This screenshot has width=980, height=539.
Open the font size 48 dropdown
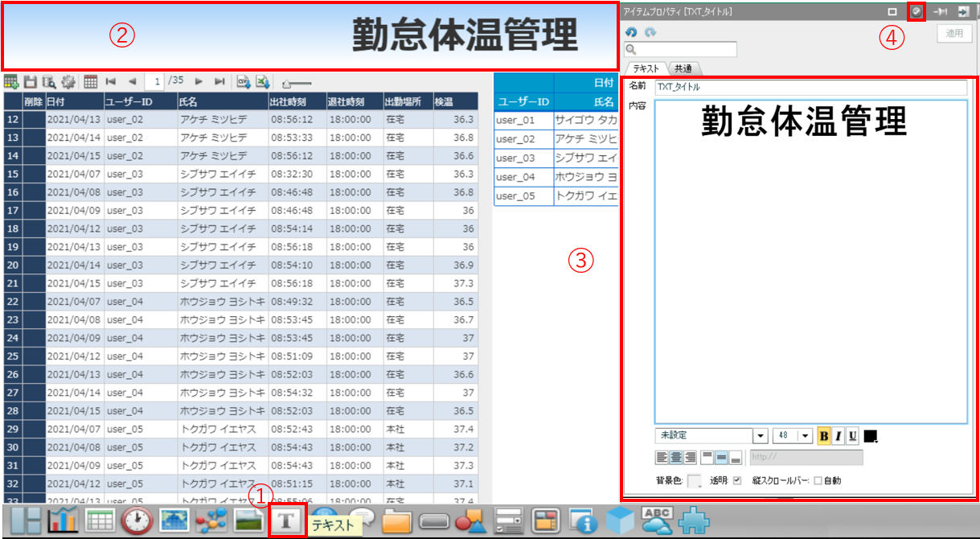click(x=805, y=436)
